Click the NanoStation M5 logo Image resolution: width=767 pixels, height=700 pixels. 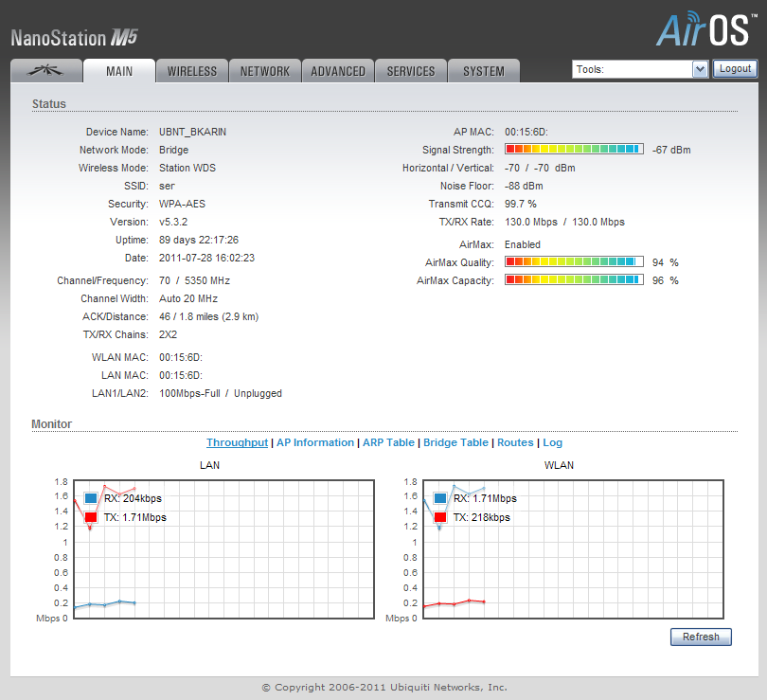(75, 38)
